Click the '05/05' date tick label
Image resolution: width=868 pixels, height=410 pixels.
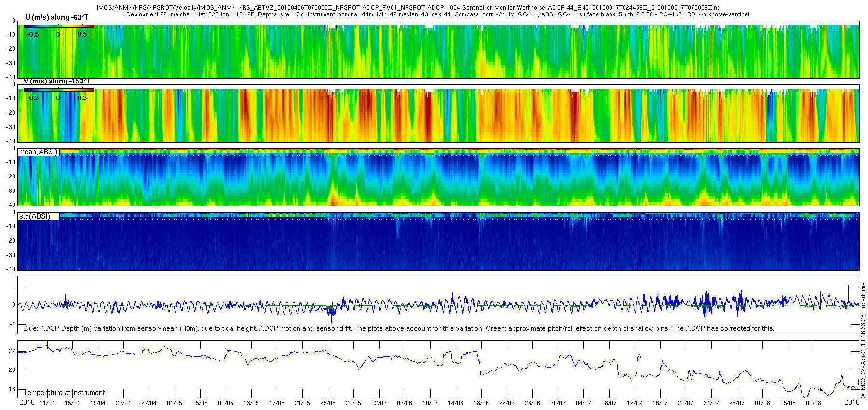click(200, 403)
